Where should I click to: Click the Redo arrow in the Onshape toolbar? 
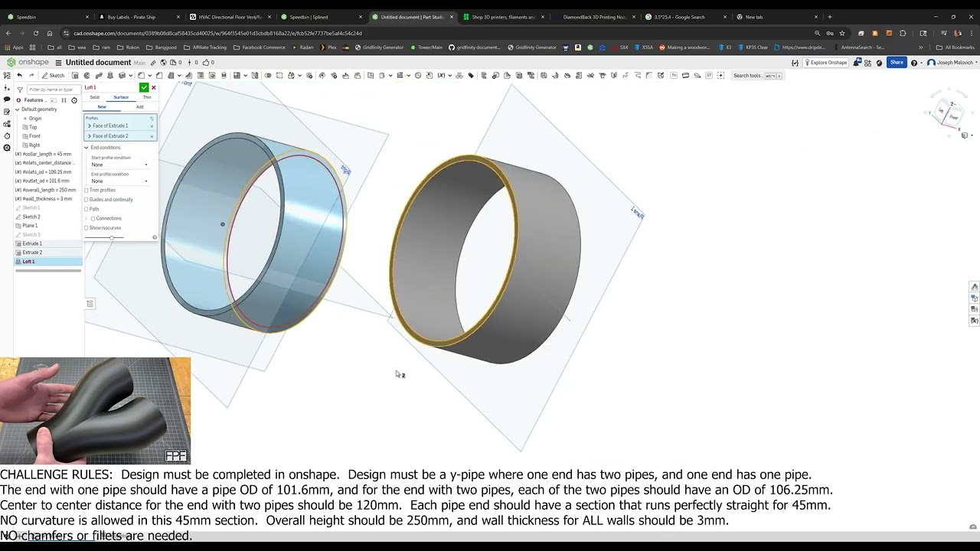[x=31, y=76]
